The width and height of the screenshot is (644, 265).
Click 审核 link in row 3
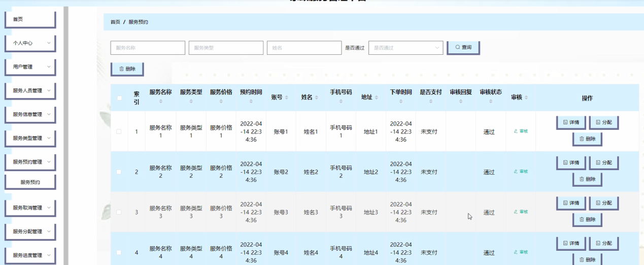pos(521,212)
